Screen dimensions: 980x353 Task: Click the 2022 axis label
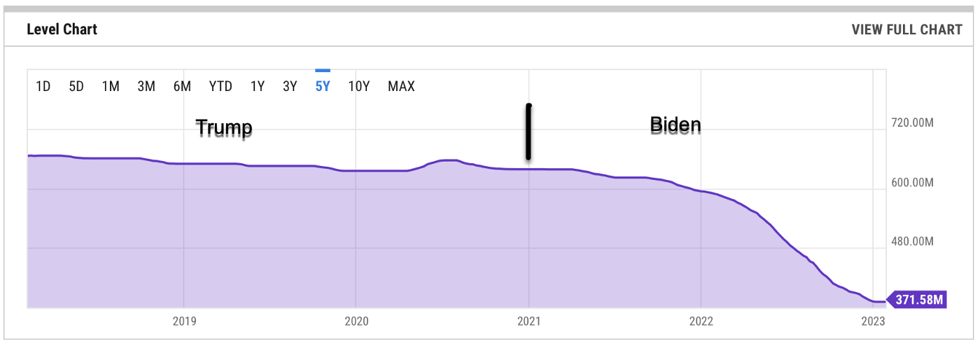coord(701,321)
